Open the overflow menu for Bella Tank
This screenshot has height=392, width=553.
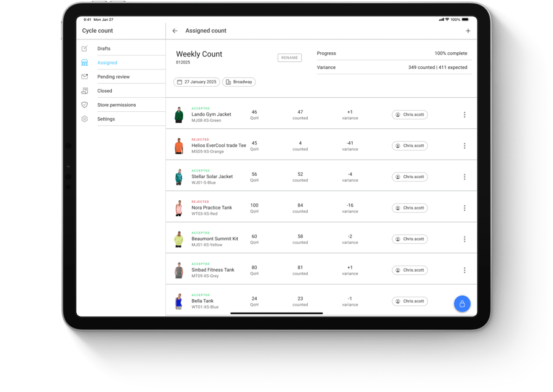coord(465,300)
